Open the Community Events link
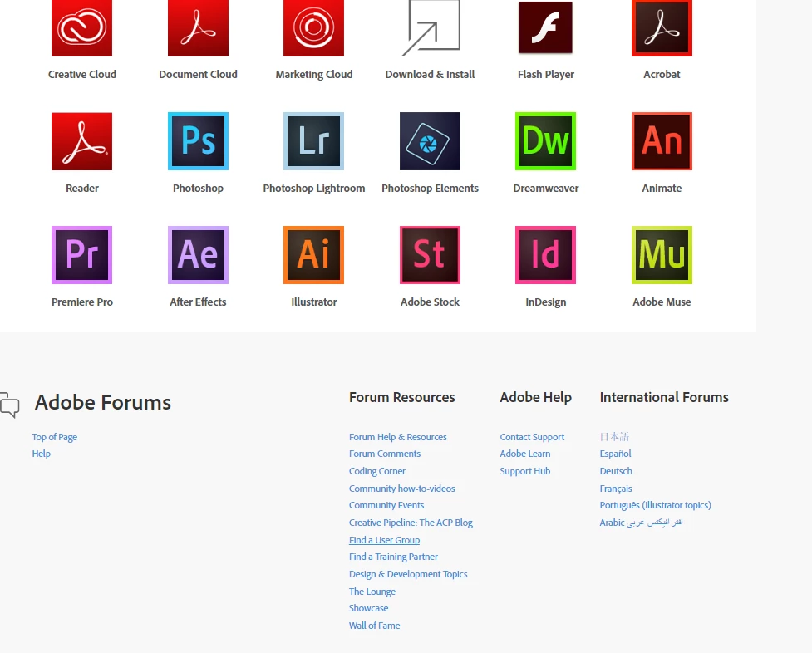812x653 pixels. (386, 505)
